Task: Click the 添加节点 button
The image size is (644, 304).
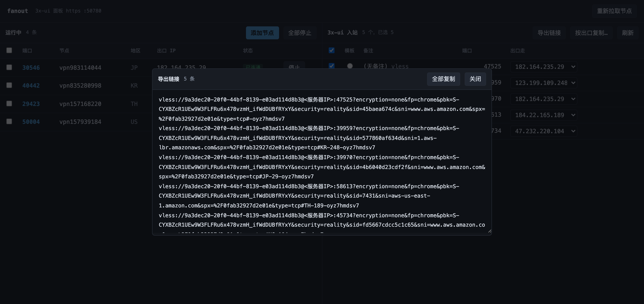Action: pos(262,33)
